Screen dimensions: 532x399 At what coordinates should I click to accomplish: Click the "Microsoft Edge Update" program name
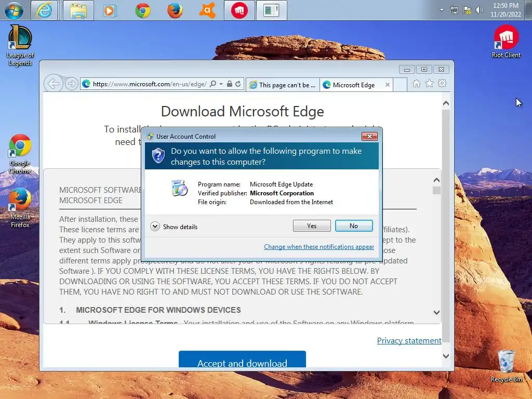coord(281,184)
